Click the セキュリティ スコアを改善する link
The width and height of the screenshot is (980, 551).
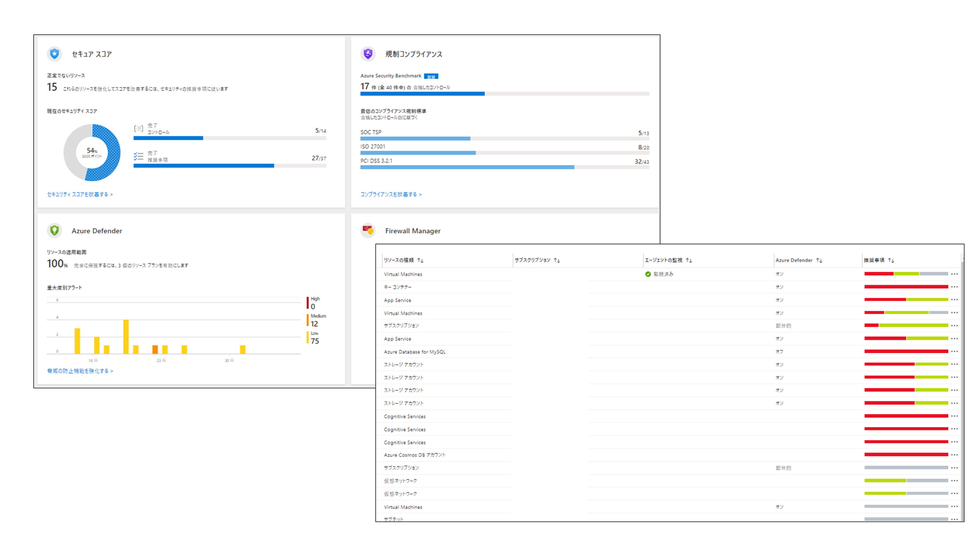point(79,194)
